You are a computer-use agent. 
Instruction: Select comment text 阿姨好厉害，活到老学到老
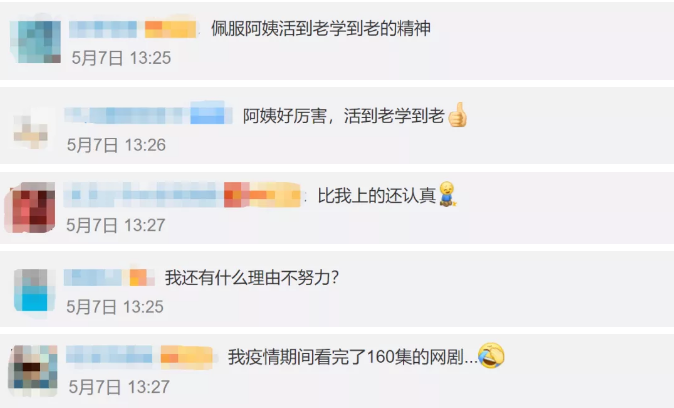(x=343, y=116)
